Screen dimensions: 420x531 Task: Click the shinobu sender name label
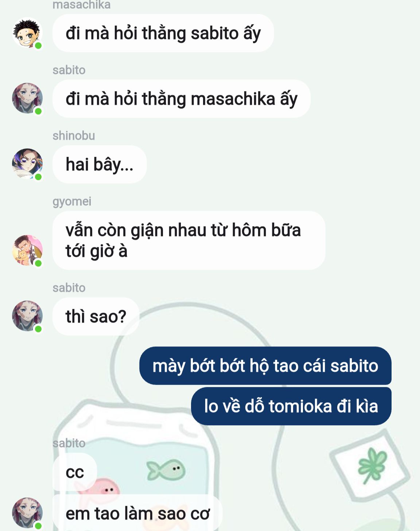74,136
